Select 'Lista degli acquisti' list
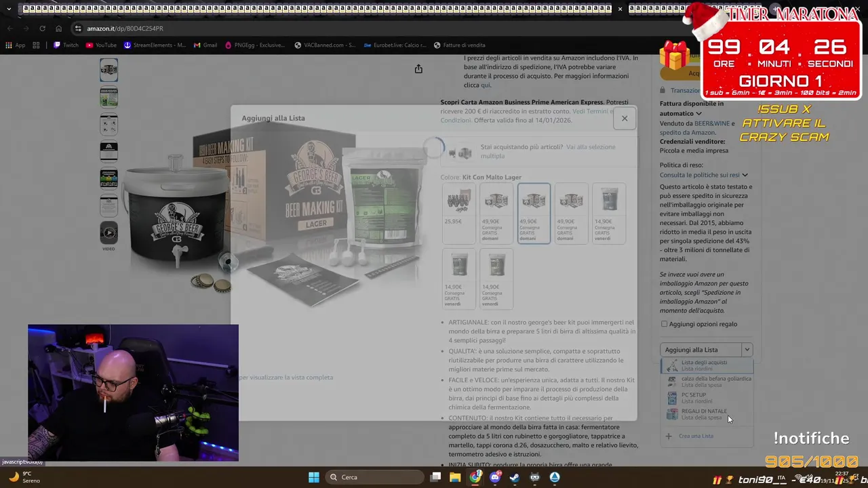868x488 pixels. pos(707,365)
